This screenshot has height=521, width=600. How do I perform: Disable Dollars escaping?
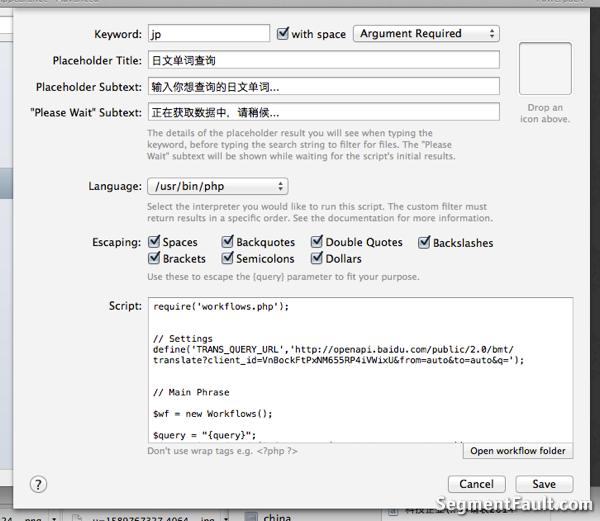(x=317, y=258)
